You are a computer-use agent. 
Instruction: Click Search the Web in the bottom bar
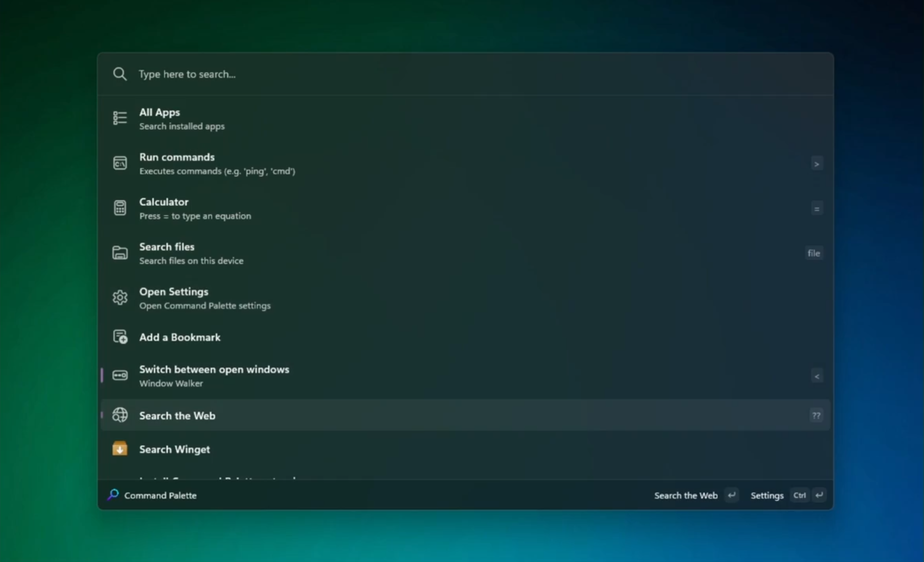pos(686,495)
